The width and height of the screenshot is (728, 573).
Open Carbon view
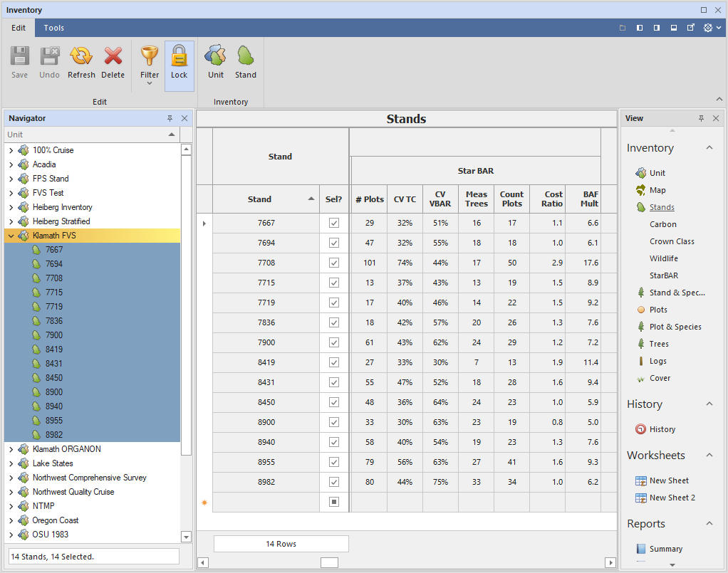662,224
